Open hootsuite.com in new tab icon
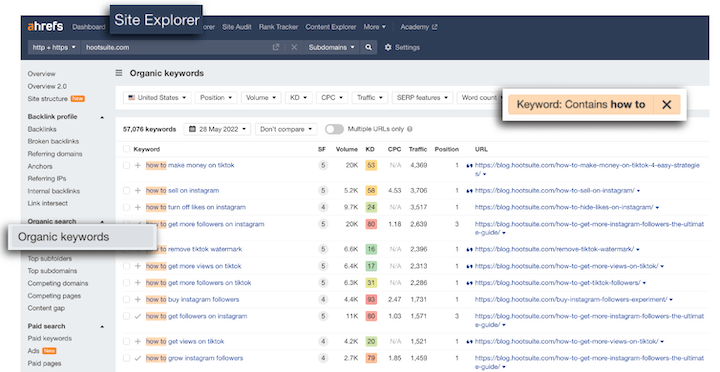Screen dimensions: 720x372 276,47
